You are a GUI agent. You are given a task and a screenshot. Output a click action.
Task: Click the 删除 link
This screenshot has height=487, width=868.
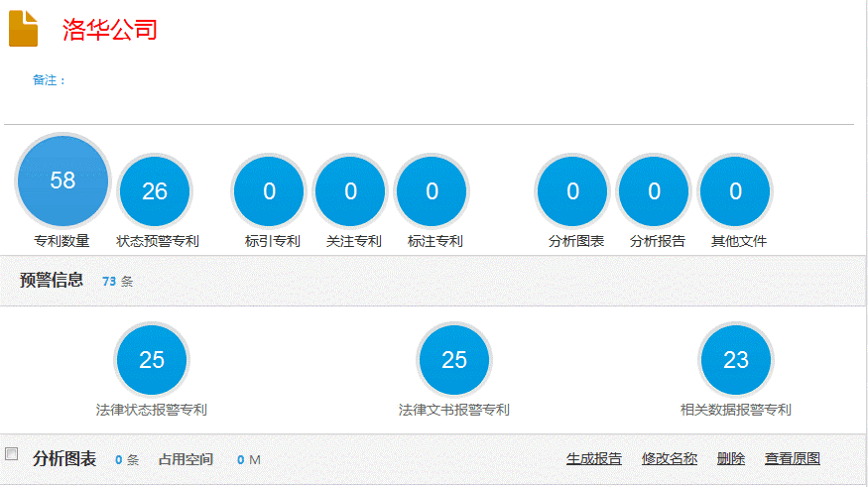730,459
